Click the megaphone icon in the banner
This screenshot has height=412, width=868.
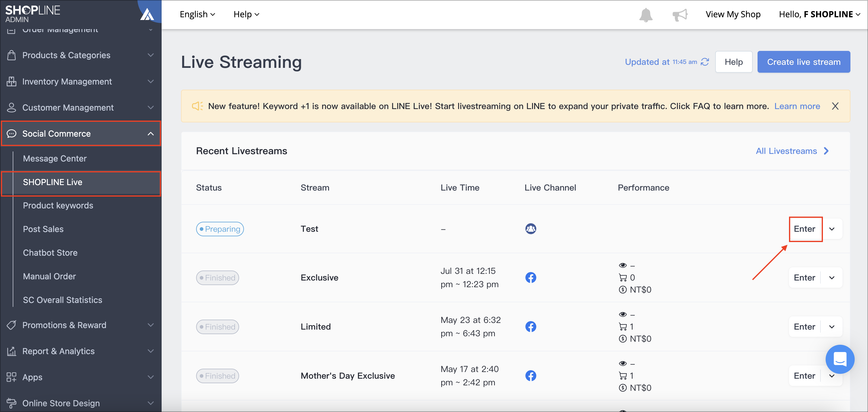point(197,106)
